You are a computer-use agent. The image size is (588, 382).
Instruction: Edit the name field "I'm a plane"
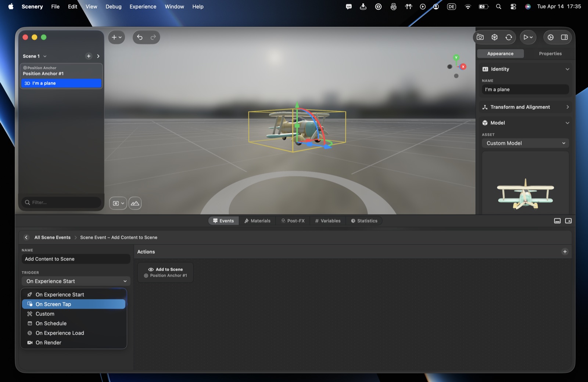(525, 90)
